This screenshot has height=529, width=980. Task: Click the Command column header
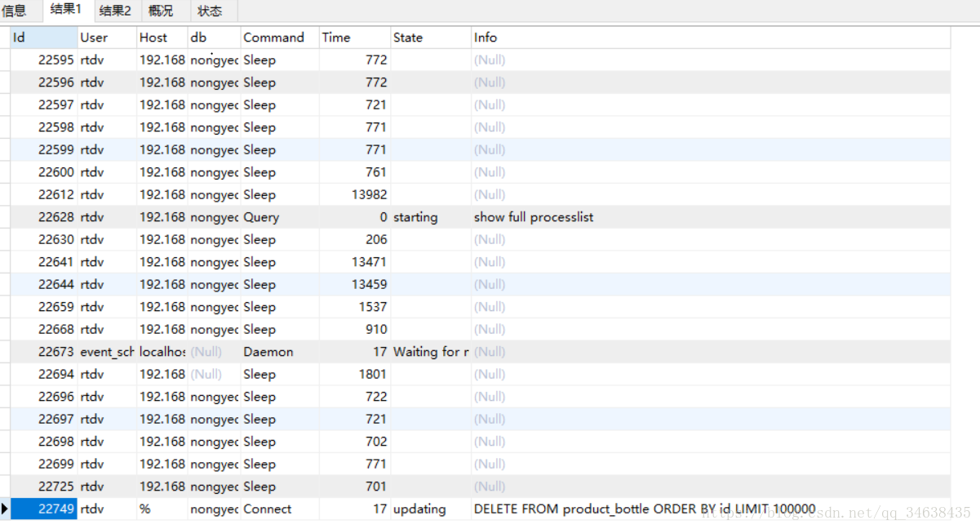point(280,38)
